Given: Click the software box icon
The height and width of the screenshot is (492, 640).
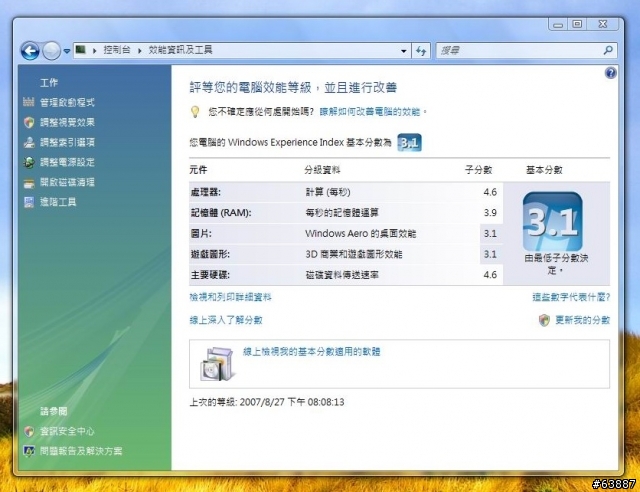Looking at the screenshot, I should (218, 364).
